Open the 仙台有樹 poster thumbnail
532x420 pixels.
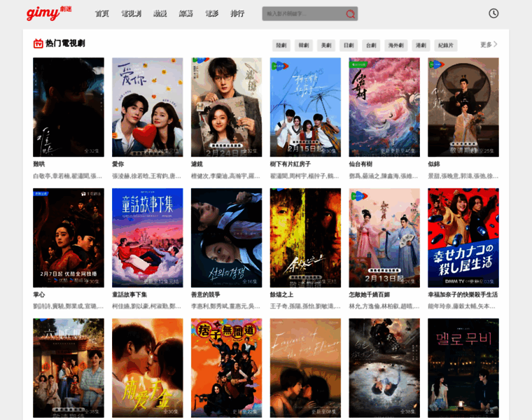click(384, 107)
